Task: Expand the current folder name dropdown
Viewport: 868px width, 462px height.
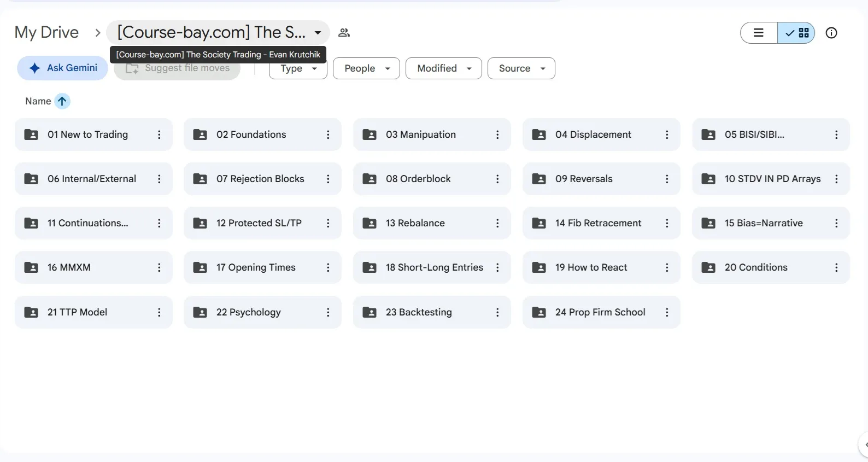Action: click(318, 33)
